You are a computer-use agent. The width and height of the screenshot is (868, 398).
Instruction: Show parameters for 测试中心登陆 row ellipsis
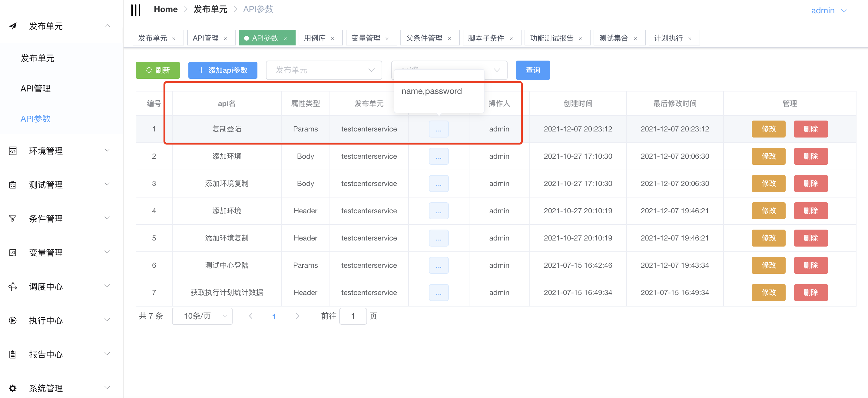point(439,265)
